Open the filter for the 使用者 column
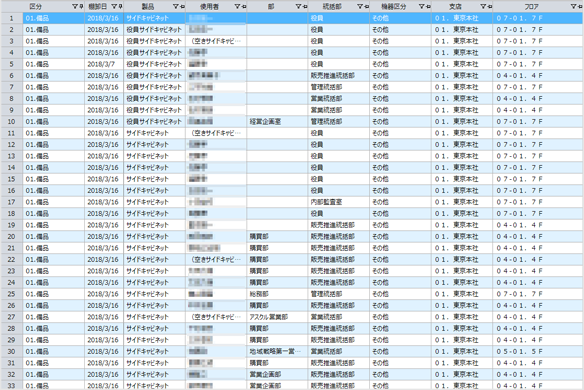The width and height of the screenshot is (584, 390). [x=237, y=6]
